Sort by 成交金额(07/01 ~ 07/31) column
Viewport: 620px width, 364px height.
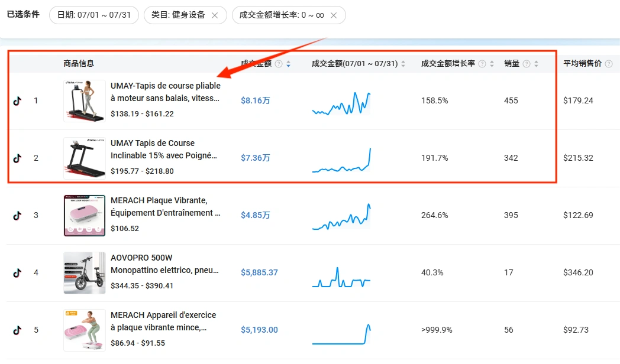(403, 63)
